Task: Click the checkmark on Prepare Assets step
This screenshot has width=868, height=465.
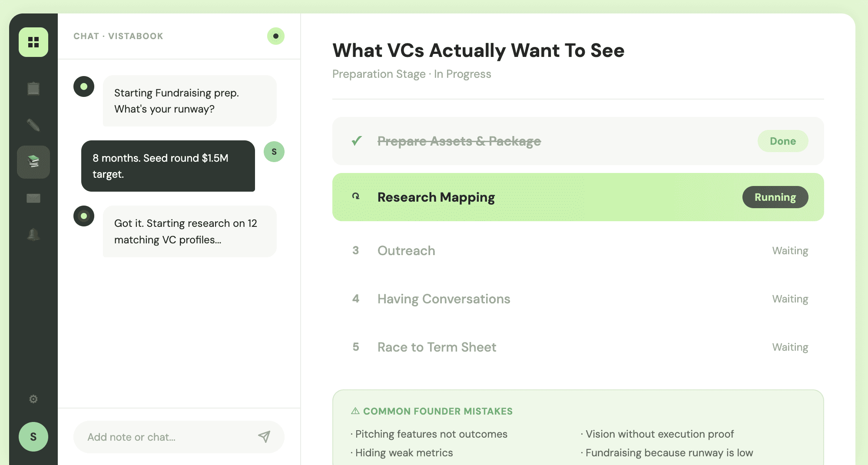Action: [357, 141]
